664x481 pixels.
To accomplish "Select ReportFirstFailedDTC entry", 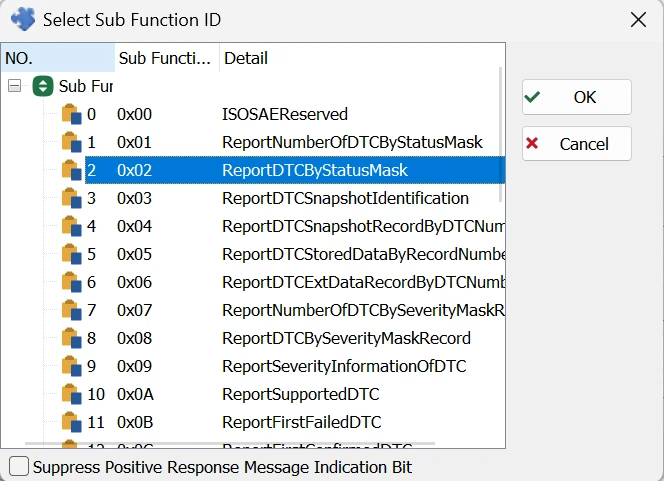I will click(x=301, y=422).
